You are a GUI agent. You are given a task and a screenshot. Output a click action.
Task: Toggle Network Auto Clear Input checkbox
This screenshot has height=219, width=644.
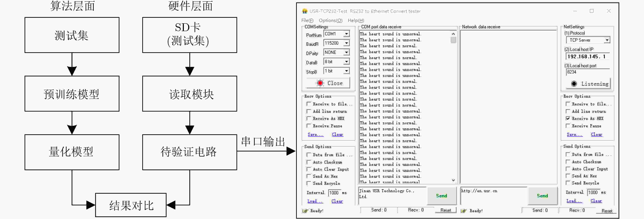[x=568, y=169]
